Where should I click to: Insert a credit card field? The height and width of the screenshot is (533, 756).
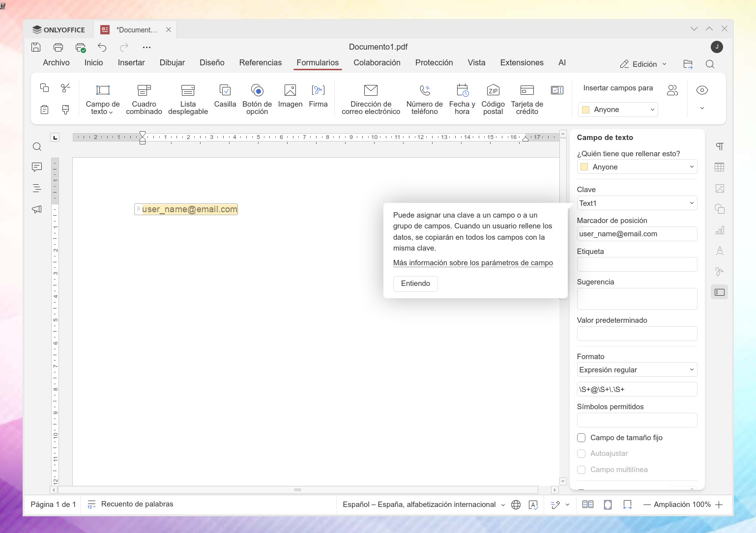(526, 98)
